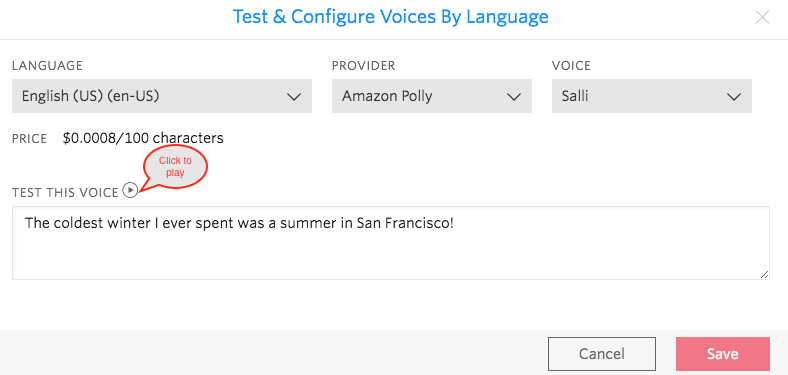788x375 pixels.
Task: Click the PRICE label
Action: (x=30, y=139)
